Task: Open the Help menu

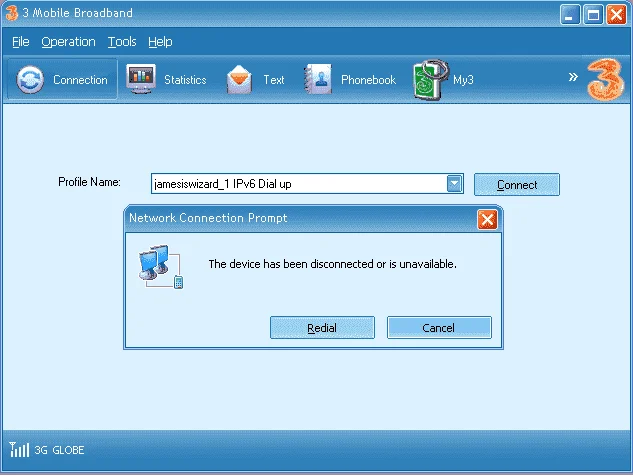Action: [x=160, y=42]
